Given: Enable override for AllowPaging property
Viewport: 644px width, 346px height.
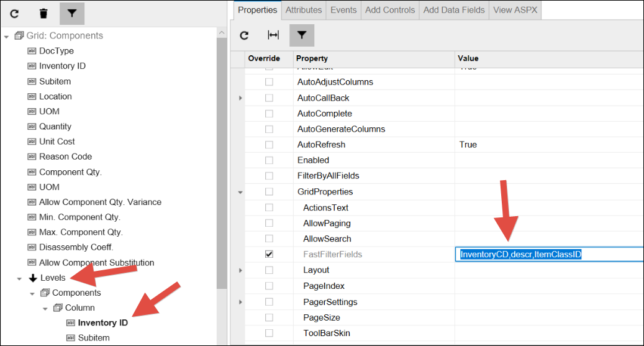Looking at the screenshot, I should (x=269, y=223).
